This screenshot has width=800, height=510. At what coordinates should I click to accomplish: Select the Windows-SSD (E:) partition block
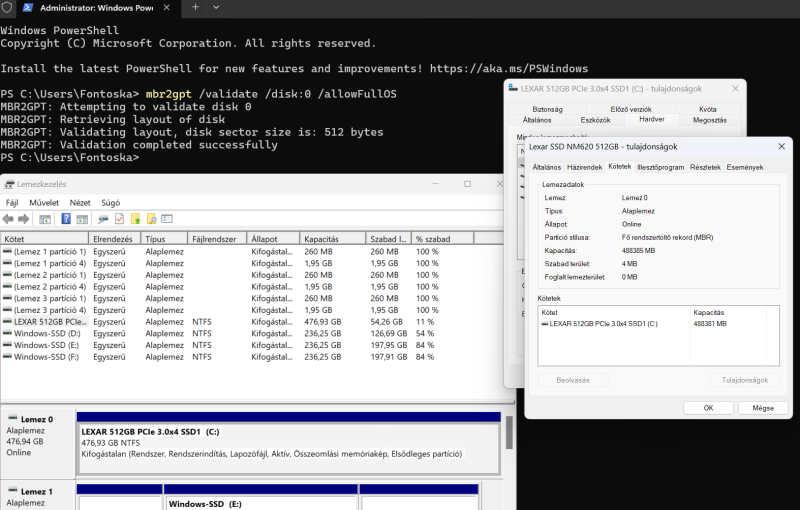261,497
